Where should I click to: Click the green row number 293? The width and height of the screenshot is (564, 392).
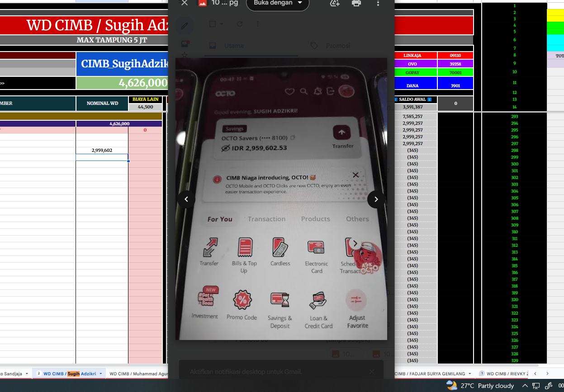coord(514,116)
